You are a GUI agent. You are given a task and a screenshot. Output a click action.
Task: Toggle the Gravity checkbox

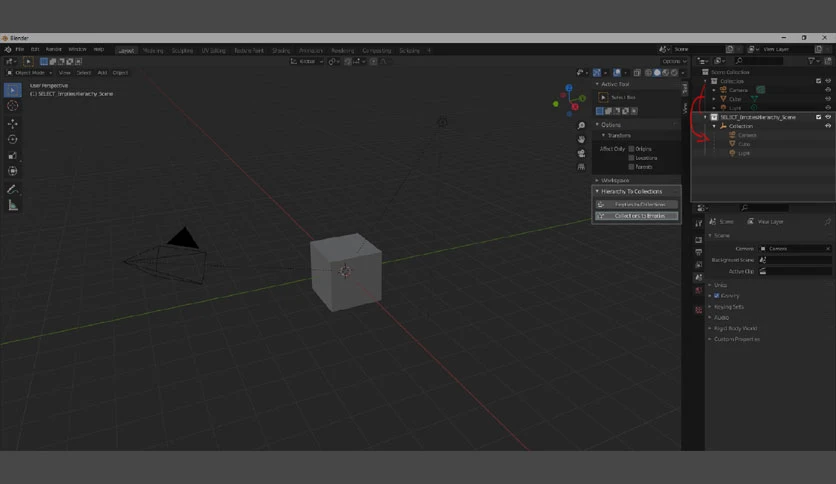tap(717, 296)
